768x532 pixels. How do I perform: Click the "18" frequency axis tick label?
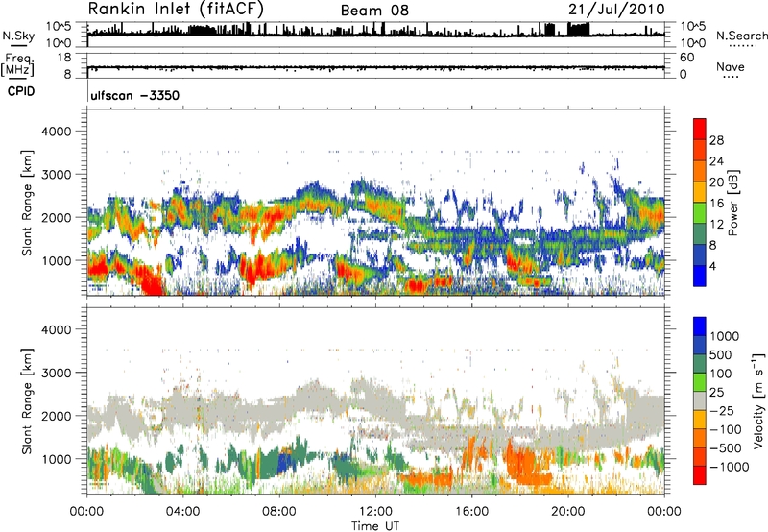coord(64,58)
